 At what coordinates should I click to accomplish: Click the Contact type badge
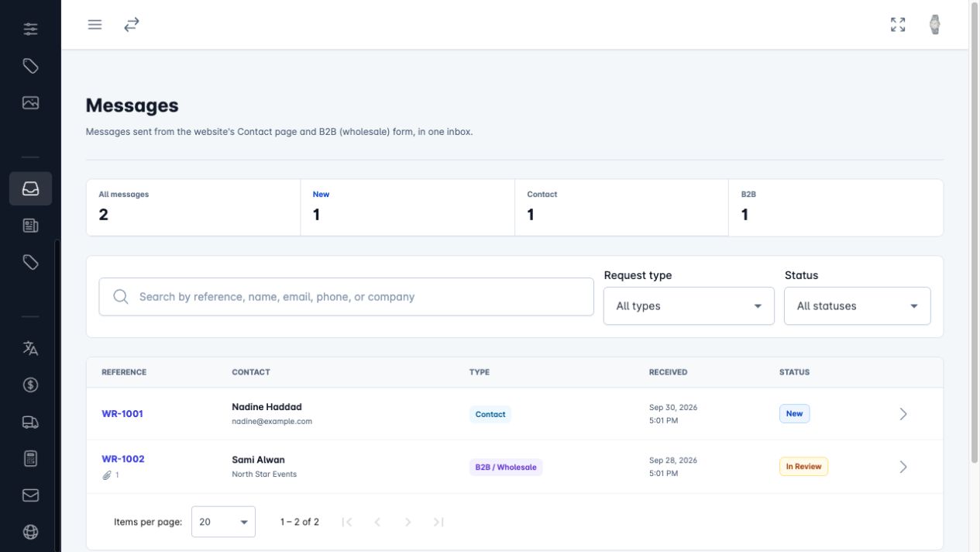point(490,414)
